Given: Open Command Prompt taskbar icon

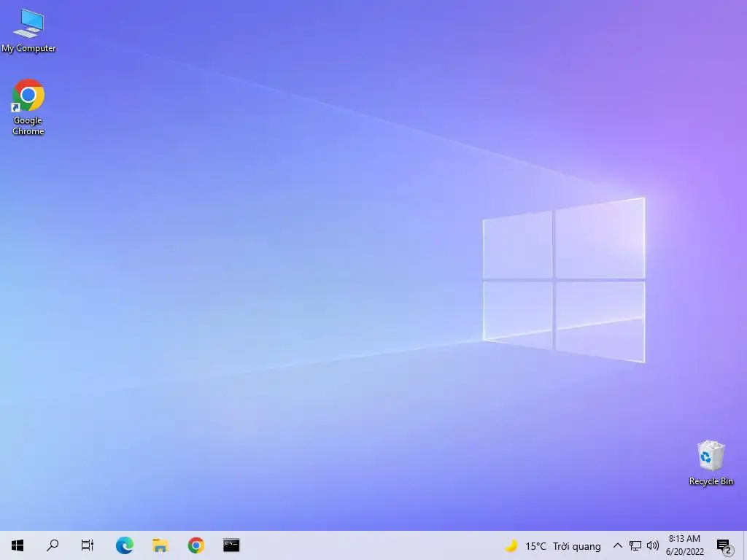Looking at the screenshot, I should coord(231,545).
